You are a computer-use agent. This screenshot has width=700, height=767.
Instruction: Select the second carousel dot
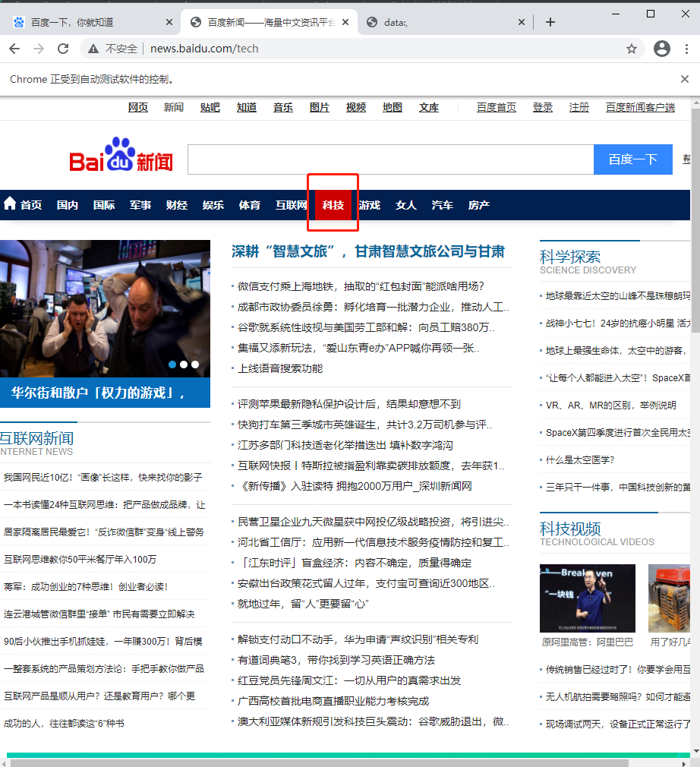pyautogui.click(x=184, y=365)
